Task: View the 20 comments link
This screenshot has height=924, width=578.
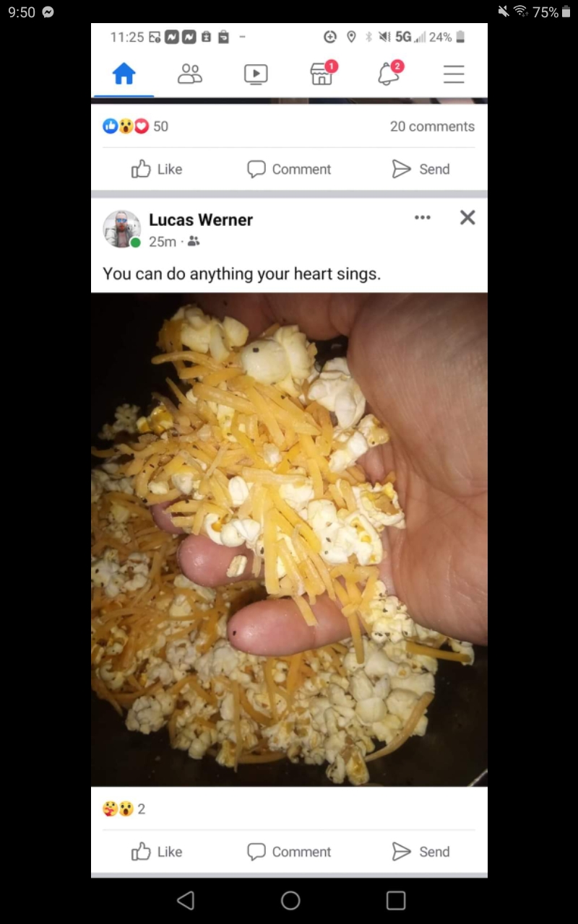Action: pos(432,126)
